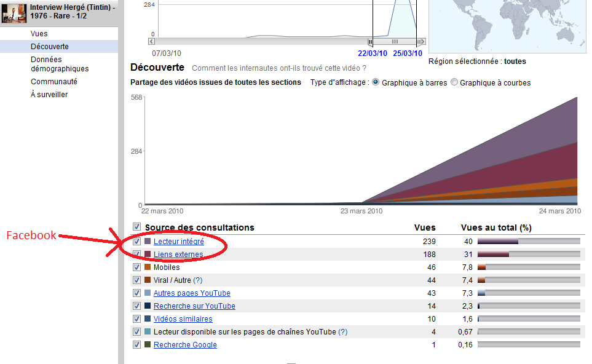592x364 pixels.
Task: Click the Vues au total (%) header
Action: click(x=496, y=228)
